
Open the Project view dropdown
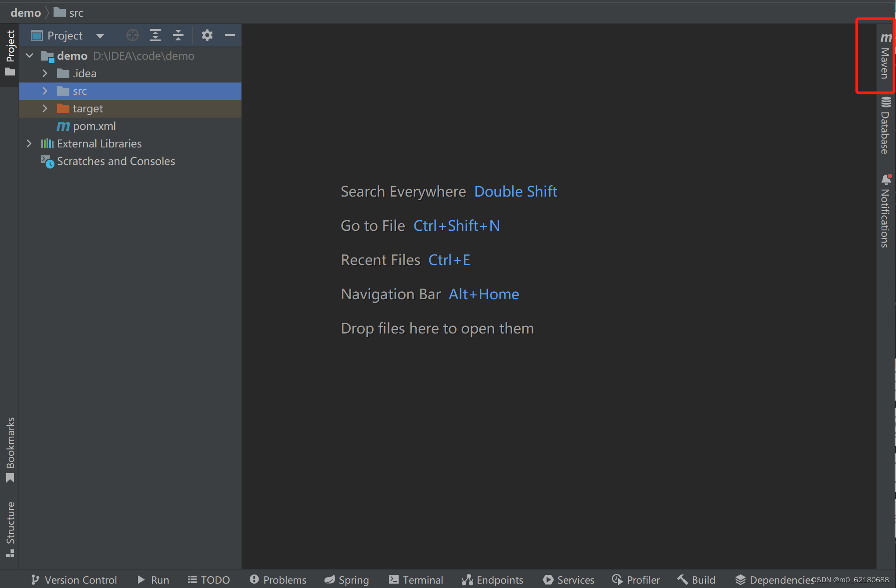pos(100,35)
